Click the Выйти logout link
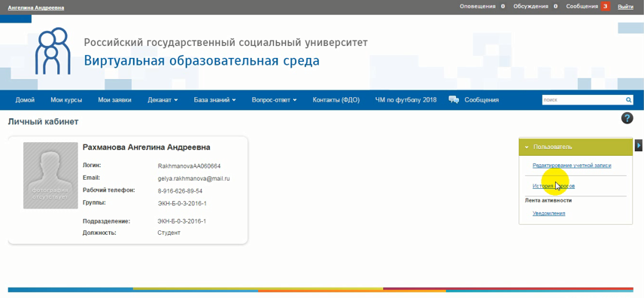Viewport: 644px width, 298px height. pyautogui.click(x=625, y=7)
